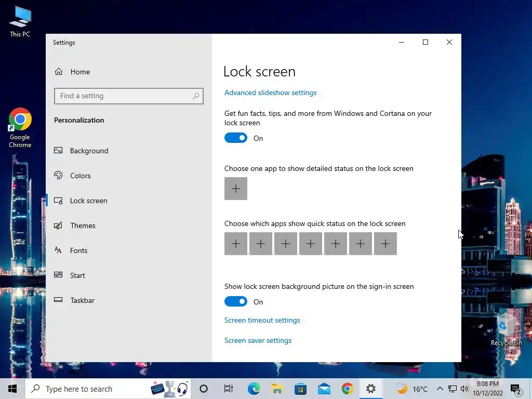Click the seventh quick status plus button
Image resolution: width=532 pixels, height=399 pixels.
pos(385,244)
